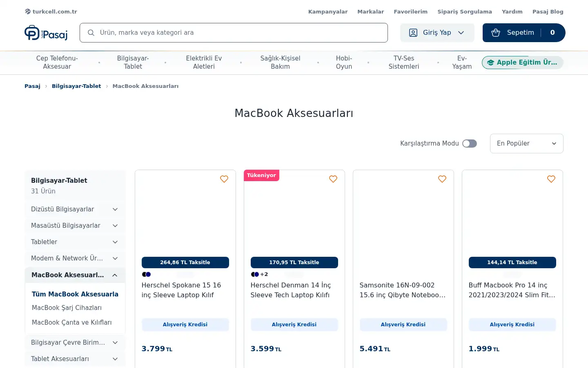Open Pasaj Blog link

click(x=548, y=11)
